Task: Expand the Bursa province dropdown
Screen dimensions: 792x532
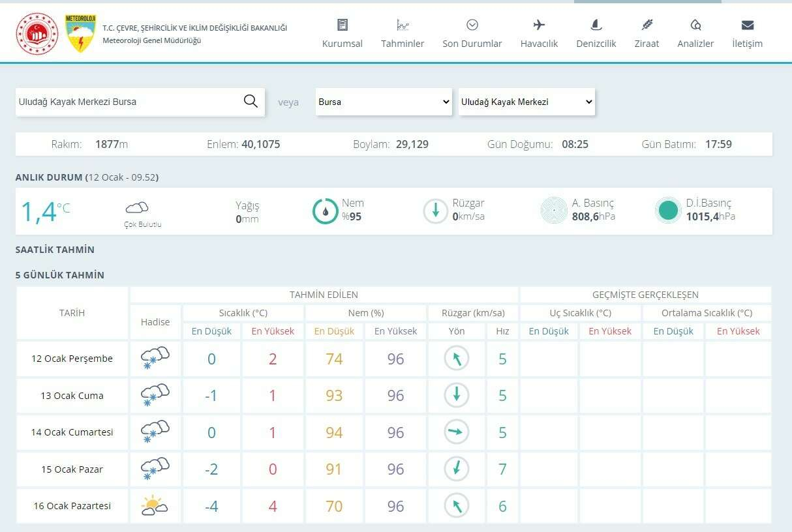Action: click(384, 102)
